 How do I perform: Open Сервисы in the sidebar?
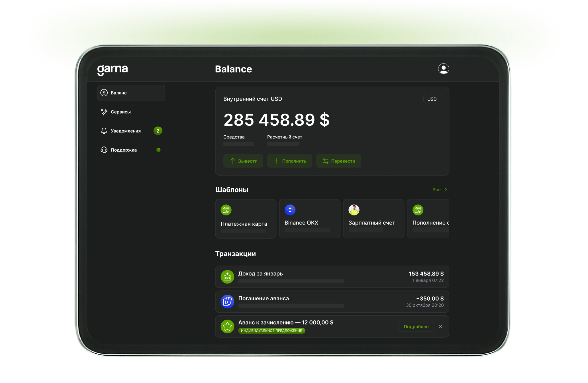121,112
